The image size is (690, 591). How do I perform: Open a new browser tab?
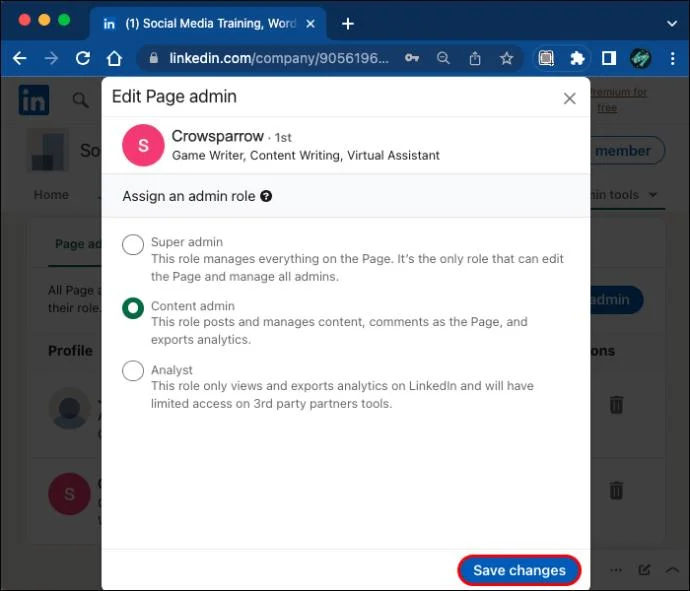pos(348,23)
